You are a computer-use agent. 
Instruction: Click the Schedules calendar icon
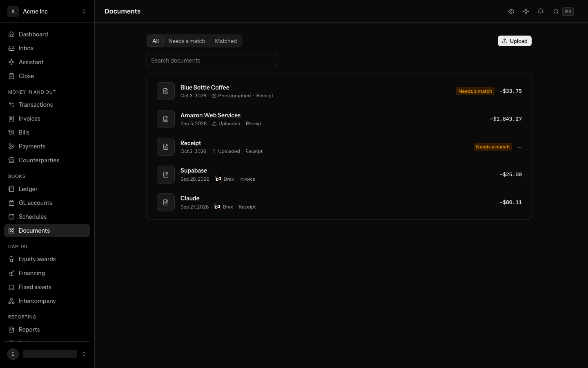(11, 217)
